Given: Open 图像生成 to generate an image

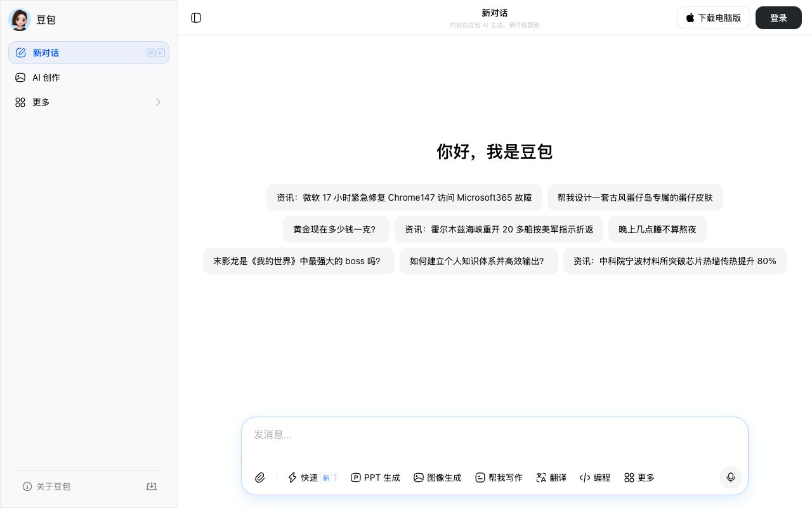Looking at the screenshot, I should click(438, 478).
